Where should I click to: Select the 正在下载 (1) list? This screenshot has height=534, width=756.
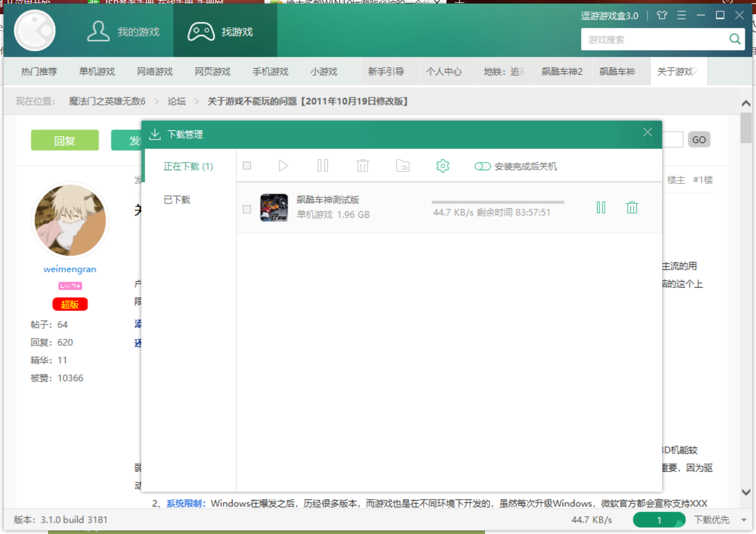pos(189,166)
